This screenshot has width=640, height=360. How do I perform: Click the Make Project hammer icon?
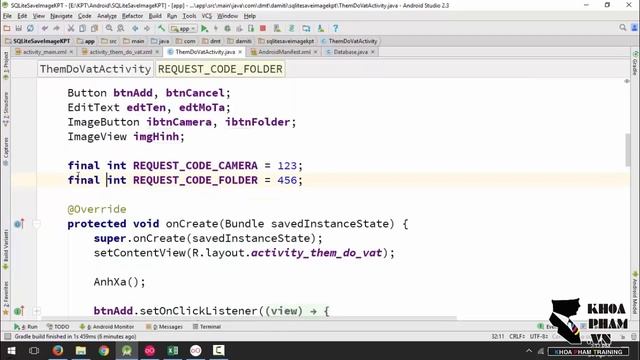[x=162, y=28]
